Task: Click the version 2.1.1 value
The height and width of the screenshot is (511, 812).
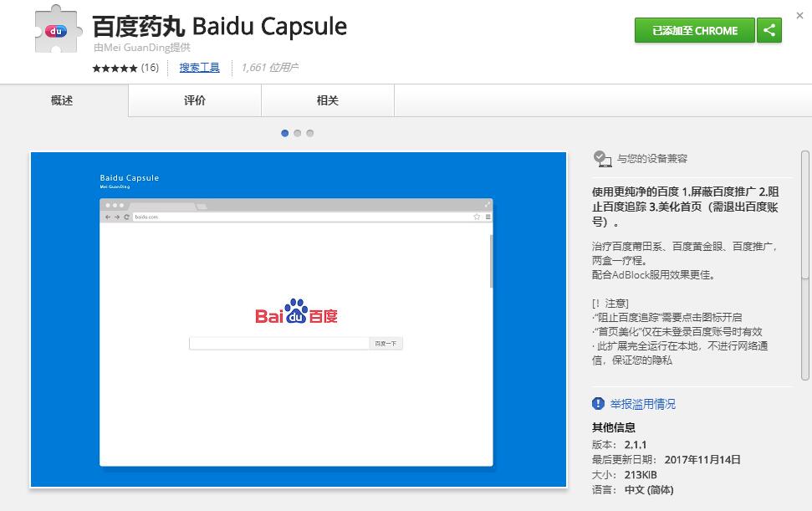Action: pos(636,445)
